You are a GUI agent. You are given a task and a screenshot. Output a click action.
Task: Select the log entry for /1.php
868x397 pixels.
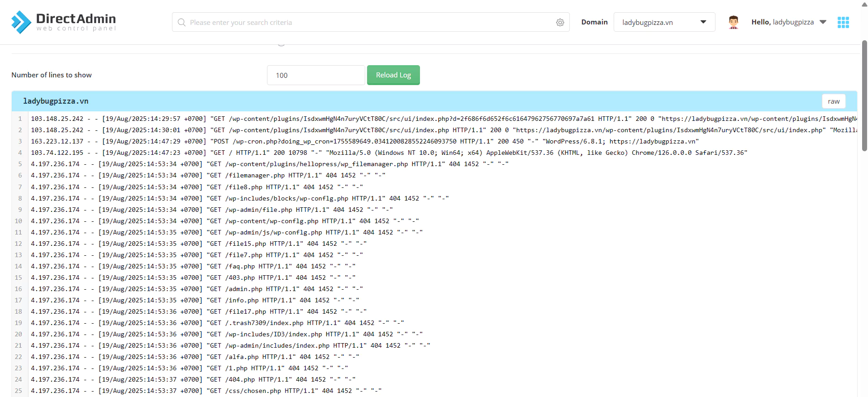point(190,368)
